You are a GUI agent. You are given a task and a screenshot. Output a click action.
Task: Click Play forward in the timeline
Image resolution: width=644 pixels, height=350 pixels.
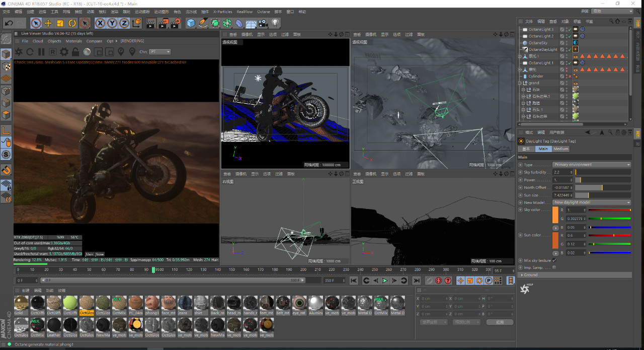[385, 281]
